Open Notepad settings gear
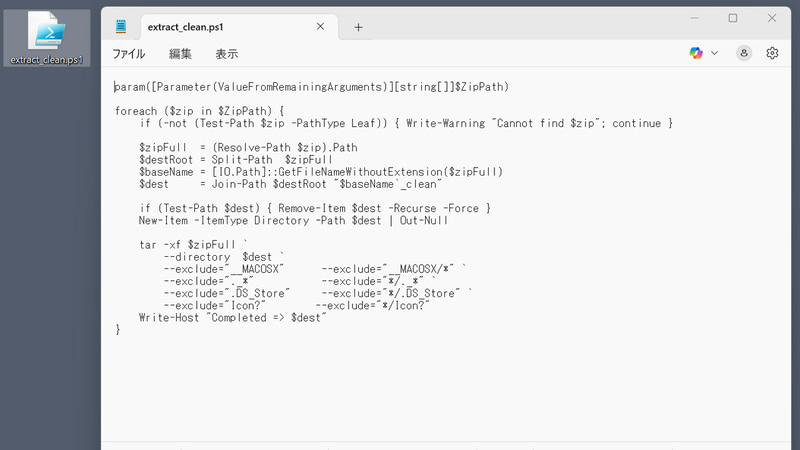This screenshot has width=800, height=450. (x=772, y=53)
